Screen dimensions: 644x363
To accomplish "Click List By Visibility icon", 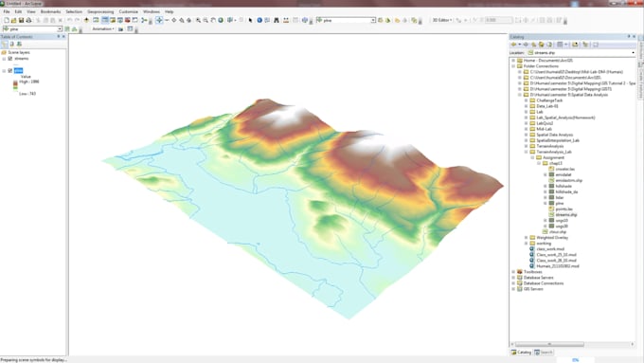I will click(x=19, y=44).
